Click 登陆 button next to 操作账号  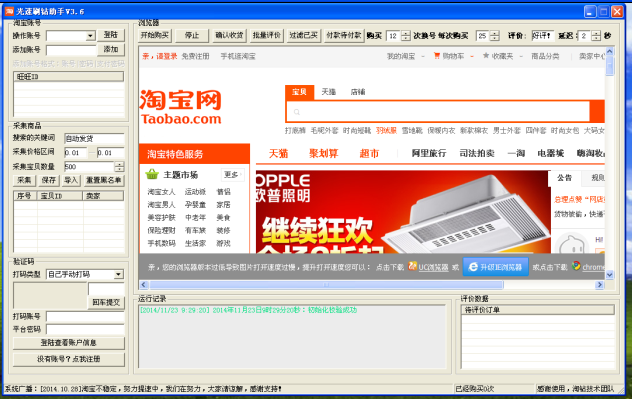coord(111,35)
